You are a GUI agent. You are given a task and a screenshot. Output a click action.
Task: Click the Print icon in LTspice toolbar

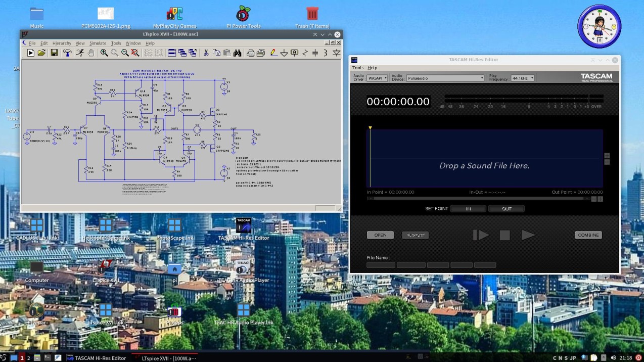(x=261, y=53)
